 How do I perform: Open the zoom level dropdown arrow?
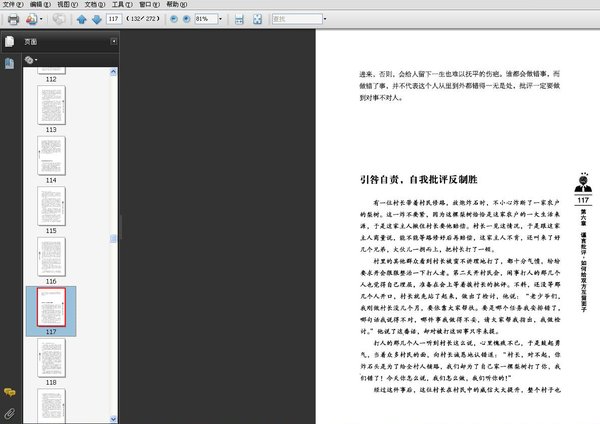[x=220, y=19]
